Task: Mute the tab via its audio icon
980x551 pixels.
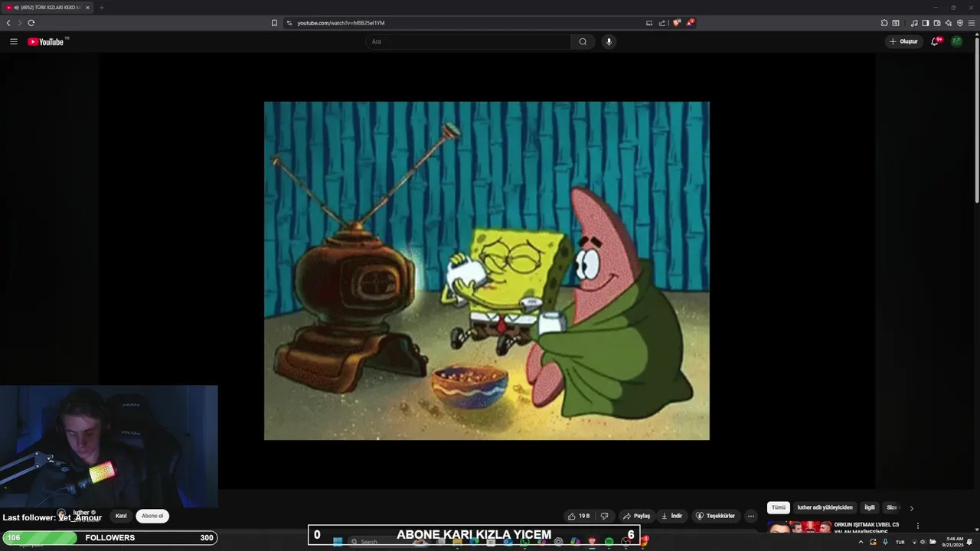Action: 16,8
